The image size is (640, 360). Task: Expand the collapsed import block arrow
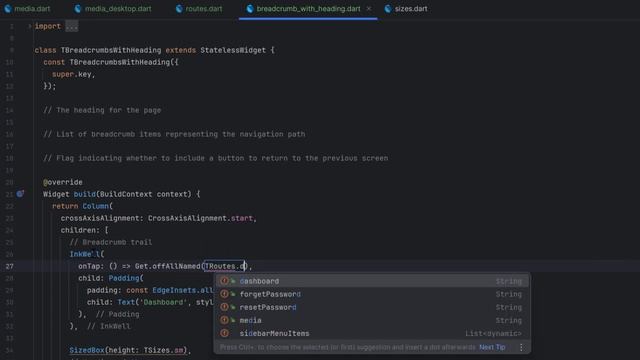click(x=29, y=26)
